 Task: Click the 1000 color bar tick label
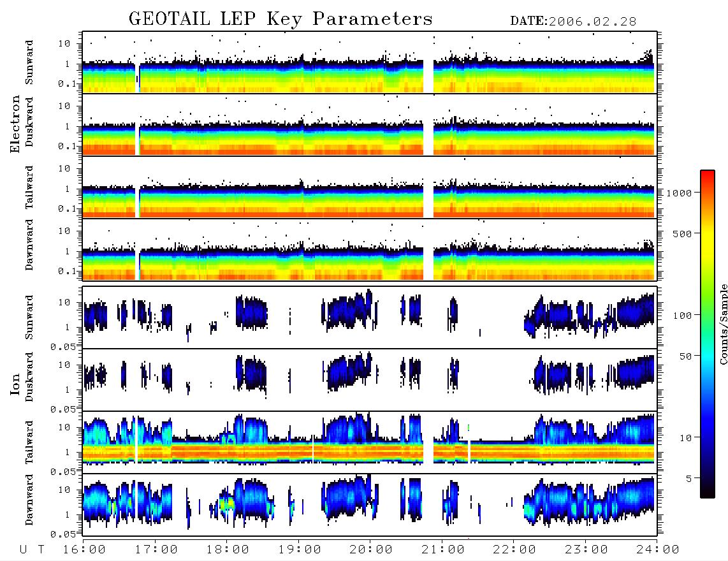coord(679,193)
